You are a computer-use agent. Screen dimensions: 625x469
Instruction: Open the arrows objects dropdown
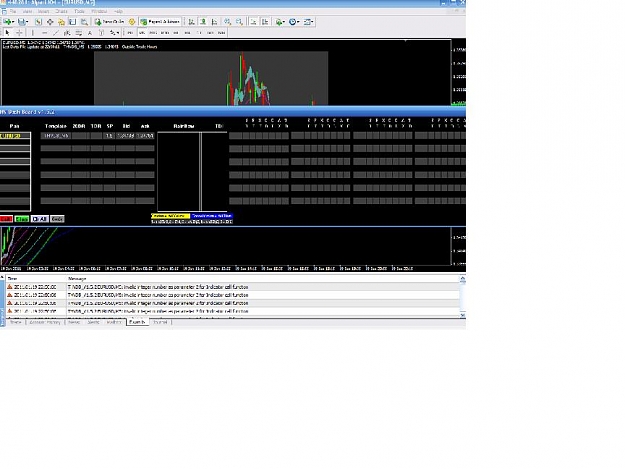coord(114,33)
